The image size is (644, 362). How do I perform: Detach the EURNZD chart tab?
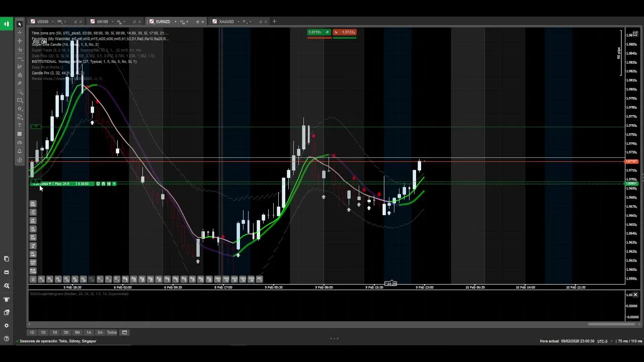tap(197, 22)
